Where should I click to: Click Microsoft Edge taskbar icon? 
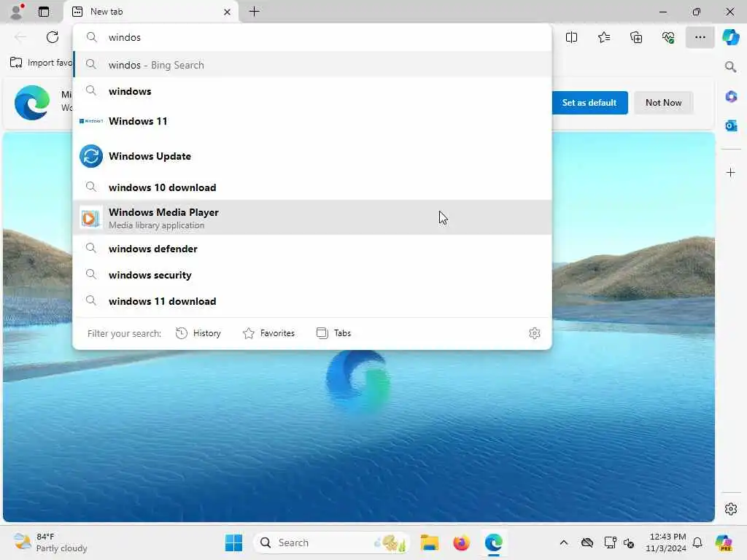494,542
